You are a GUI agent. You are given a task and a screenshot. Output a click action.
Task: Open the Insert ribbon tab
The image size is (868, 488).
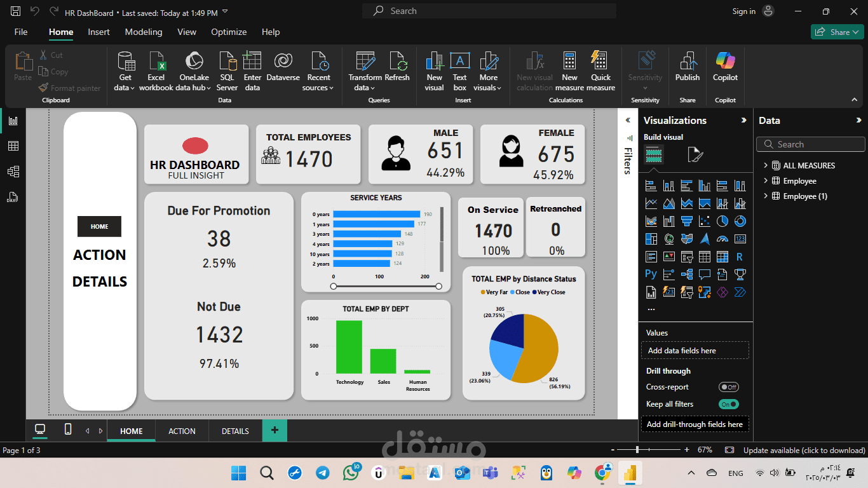(x=98, y=32)
